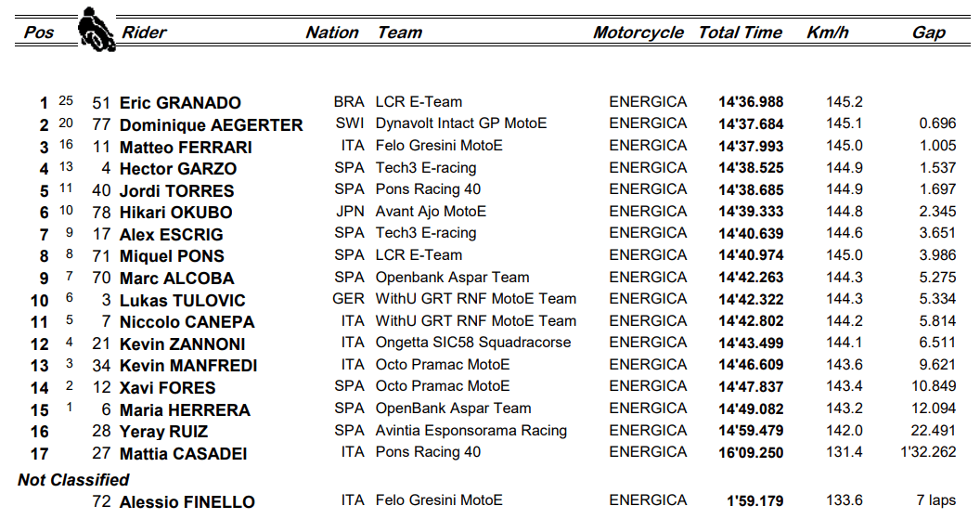
Task: Click the Avintia Esponsorama Racing team name
Action: [x=471, y=431]
